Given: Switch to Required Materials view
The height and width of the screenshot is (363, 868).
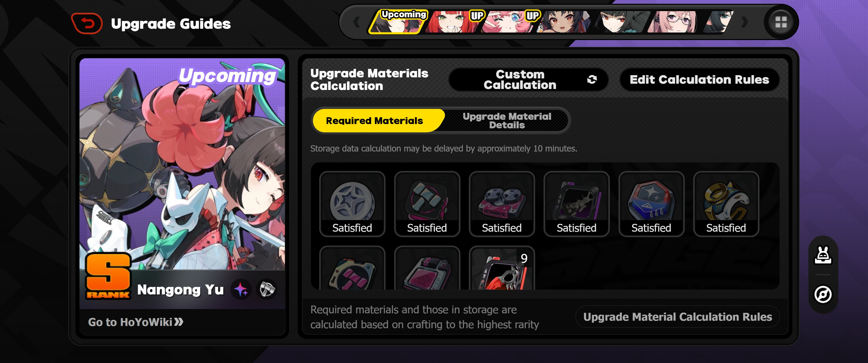Looking at the screenshot, I should click(374, 120).
